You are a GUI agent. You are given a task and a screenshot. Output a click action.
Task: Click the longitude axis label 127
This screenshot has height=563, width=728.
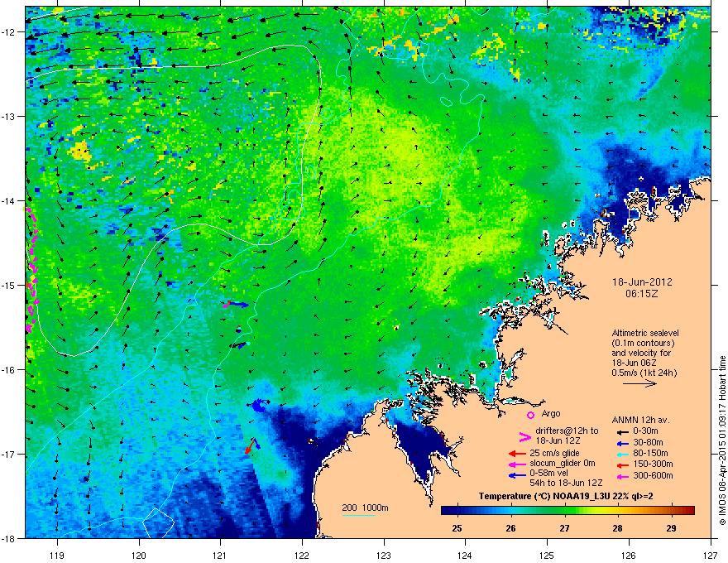click(x=711, y=555)
